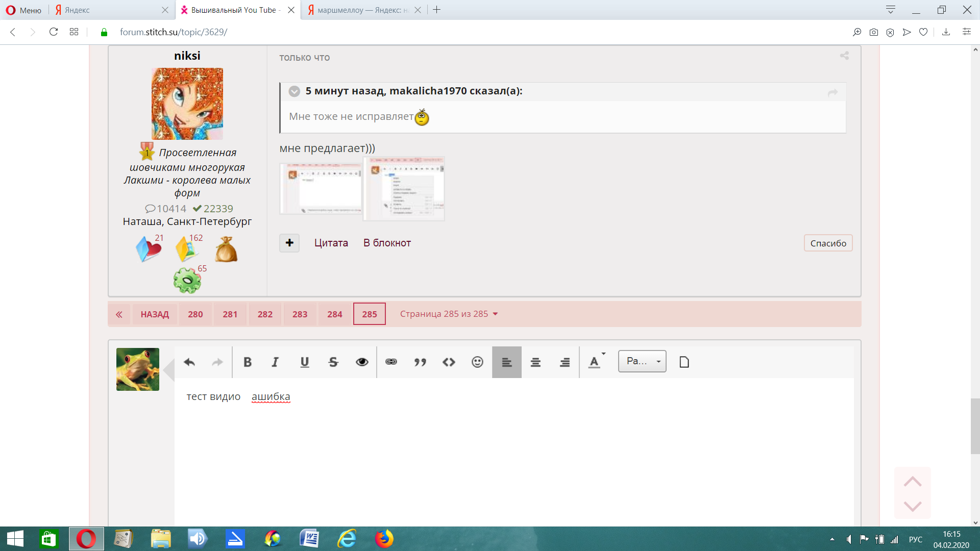Insert a link using the chain icon

point(391,362)
